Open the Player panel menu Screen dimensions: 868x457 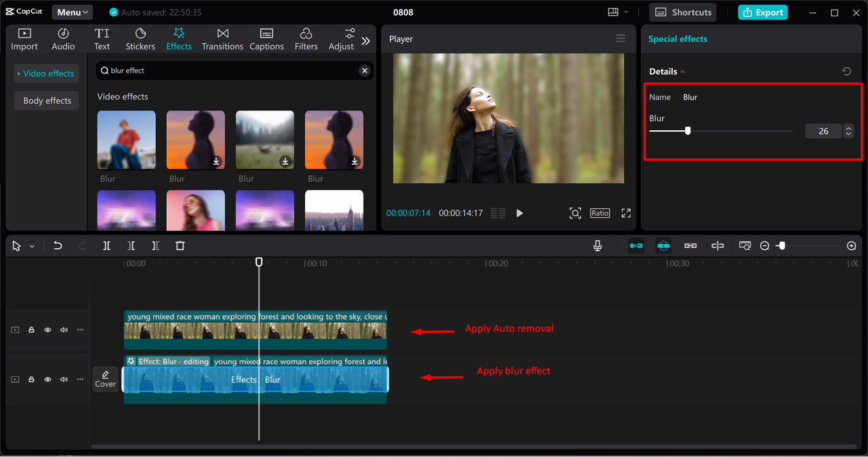coord(620,39)
